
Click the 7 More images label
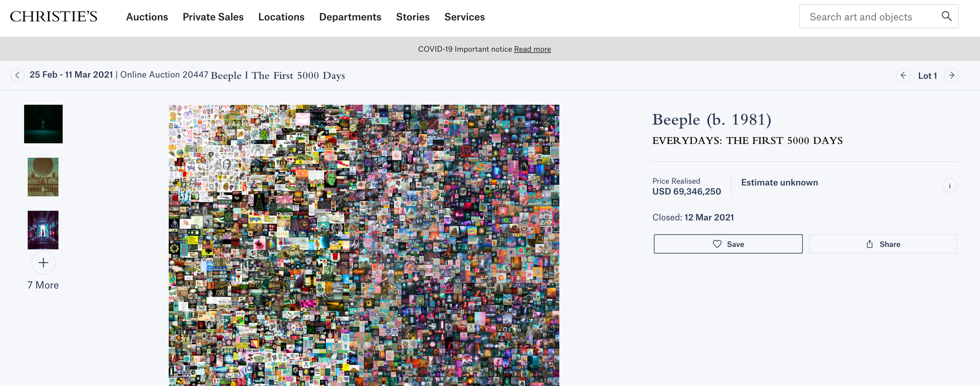tap(43, 285)
